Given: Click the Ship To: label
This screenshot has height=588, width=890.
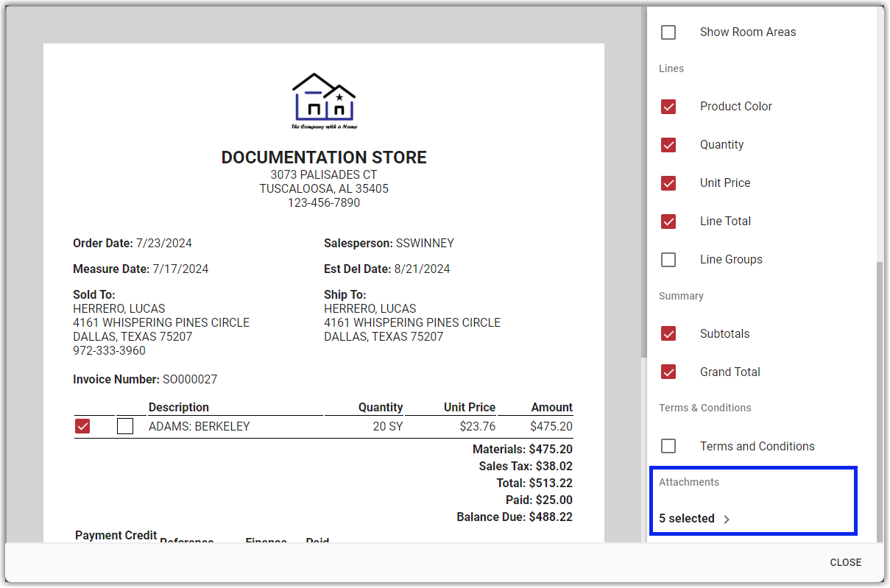Looking at the screenshot, I should click(x=345, y=295).
